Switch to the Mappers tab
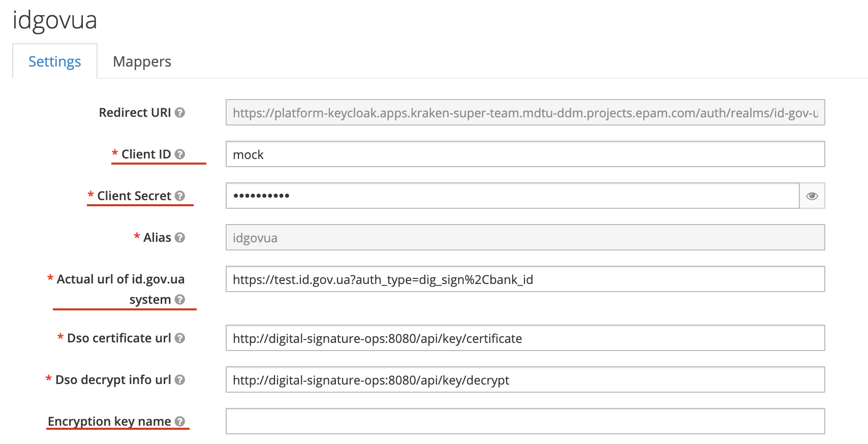The height and width of the screenshot is (444, 868). (142, 61)
